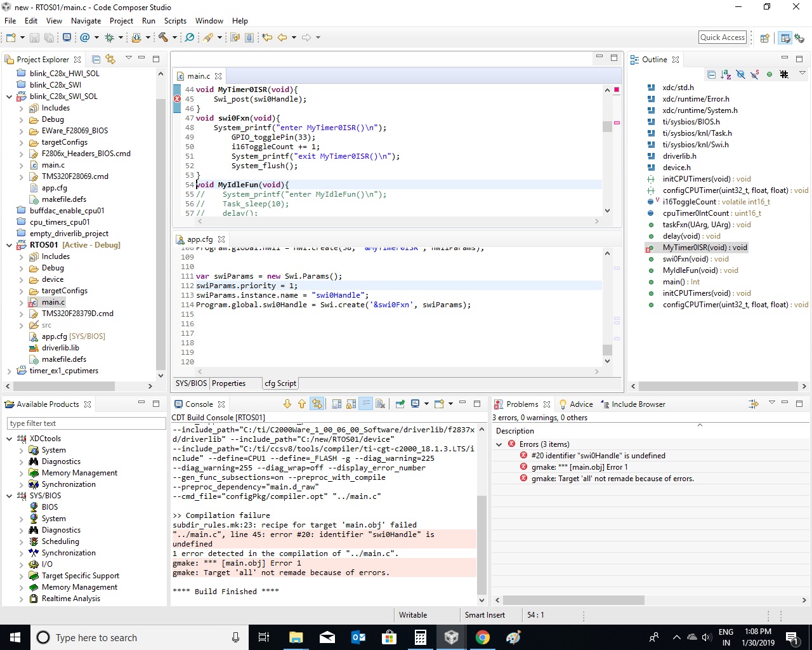Screen dimensions: 812x650
Task: Click the @ toolbar icon
Action: (x=85, y=37)
